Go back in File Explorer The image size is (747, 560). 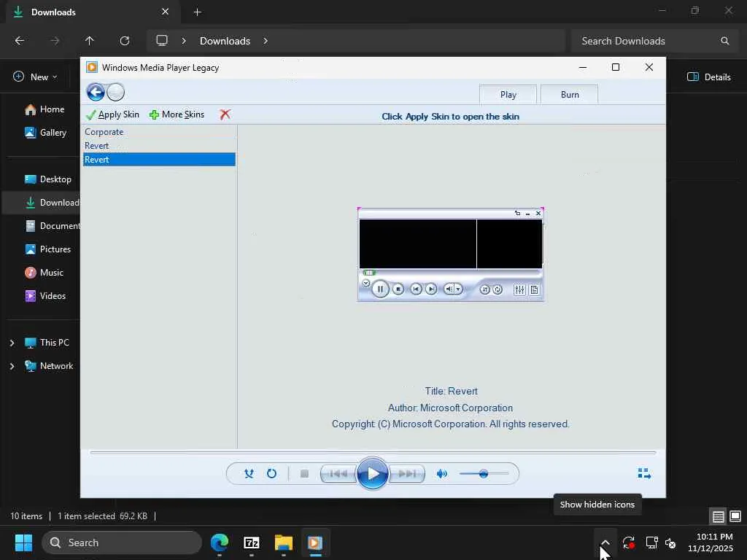tap(20, 41)
